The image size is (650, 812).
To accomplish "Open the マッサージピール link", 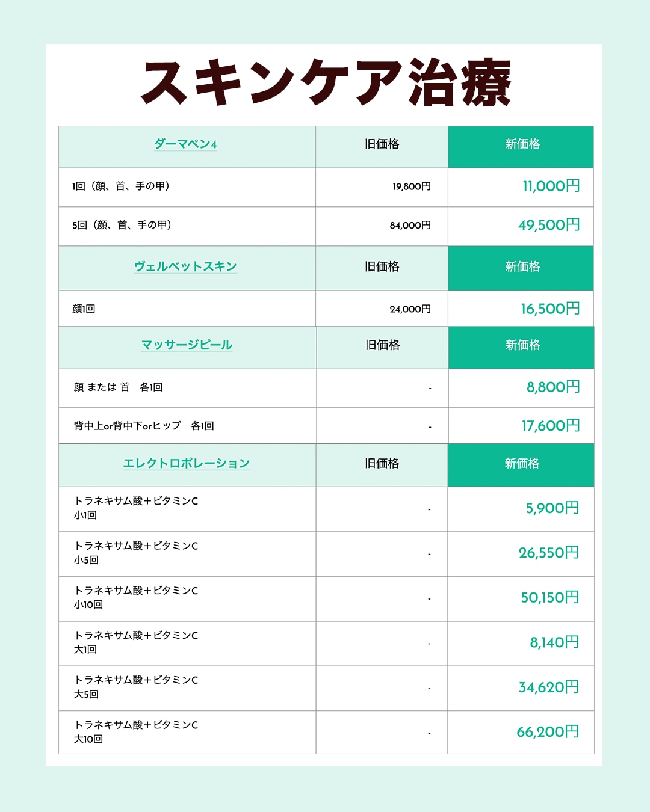I will pyautogui.click(x=187, y=345).
